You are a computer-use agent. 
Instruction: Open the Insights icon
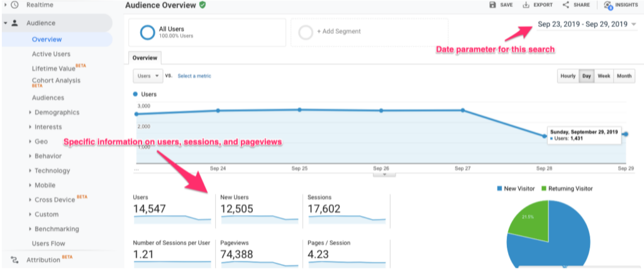click(x=608, y=5)
